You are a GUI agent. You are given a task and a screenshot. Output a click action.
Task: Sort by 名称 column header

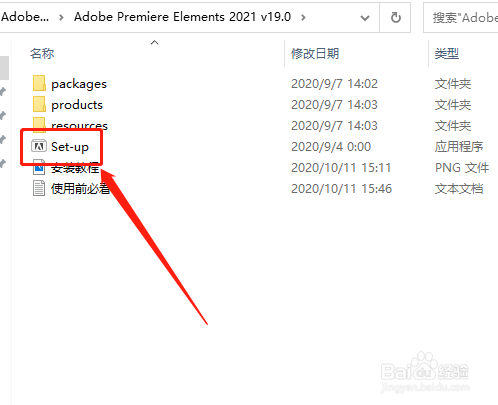(42, 53)
